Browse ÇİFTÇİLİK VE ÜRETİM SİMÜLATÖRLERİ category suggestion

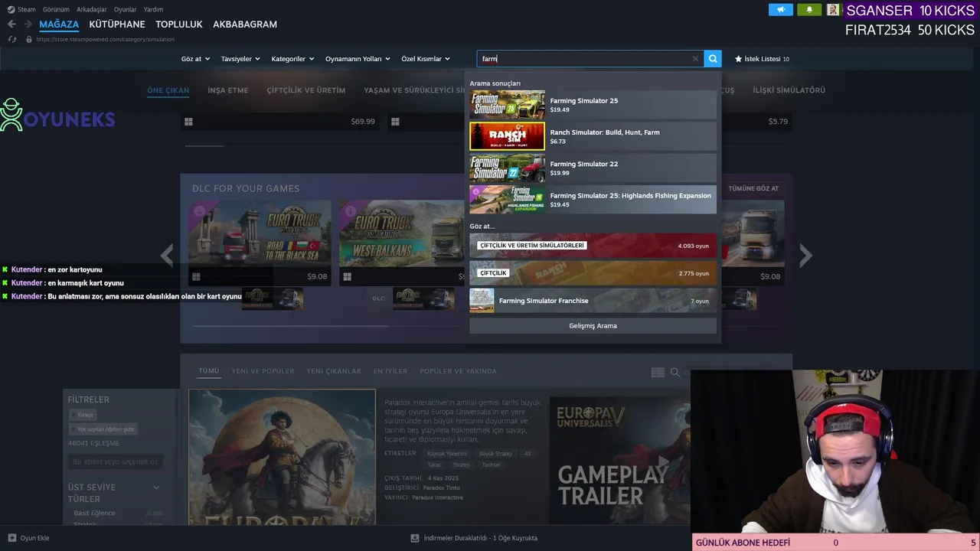click(x=593, y=246)
